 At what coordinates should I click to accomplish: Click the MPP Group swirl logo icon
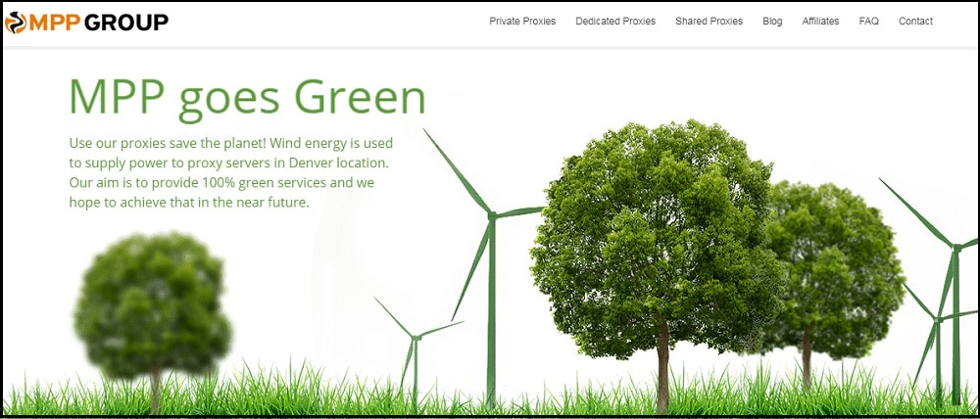[15, 23]
